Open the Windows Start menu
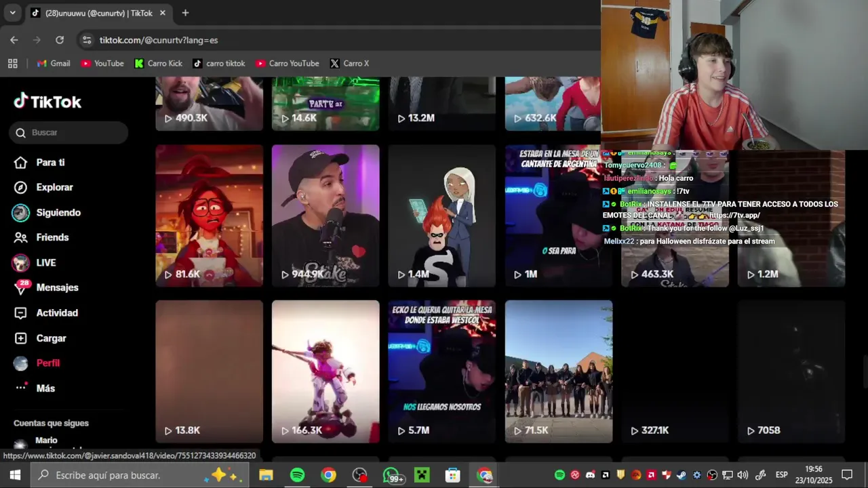 (15, 475)
